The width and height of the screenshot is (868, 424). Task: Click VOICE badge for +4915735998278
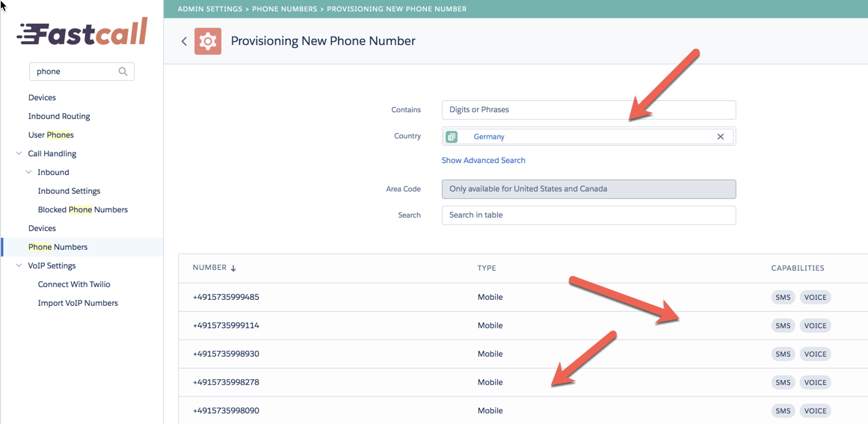pos(815,382)
